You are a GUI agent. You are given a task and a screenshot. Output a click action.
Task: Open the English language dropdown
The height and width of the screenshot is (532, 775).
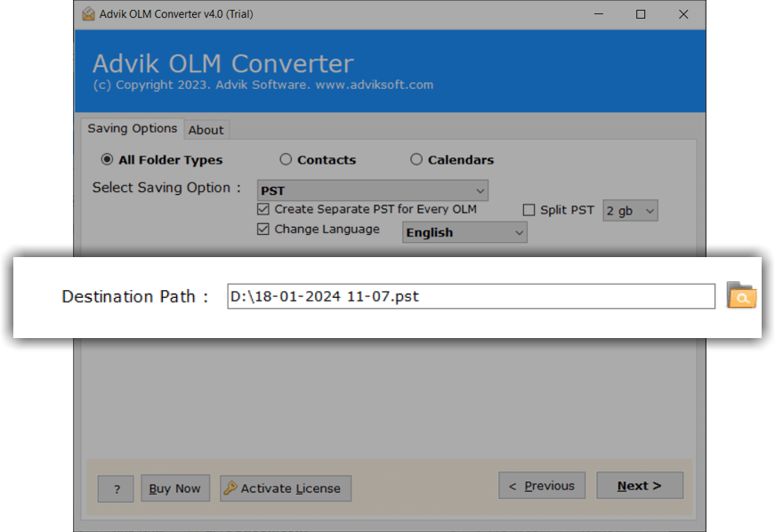(464, 232)
